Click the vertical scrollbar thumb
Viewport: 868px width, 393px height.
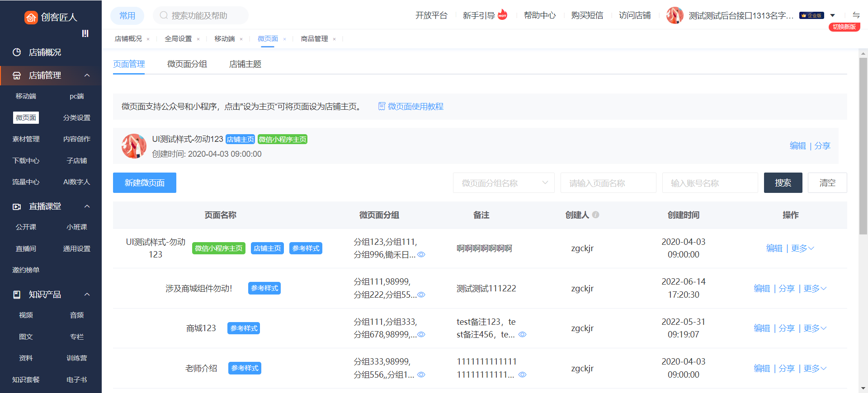point(863,145)
